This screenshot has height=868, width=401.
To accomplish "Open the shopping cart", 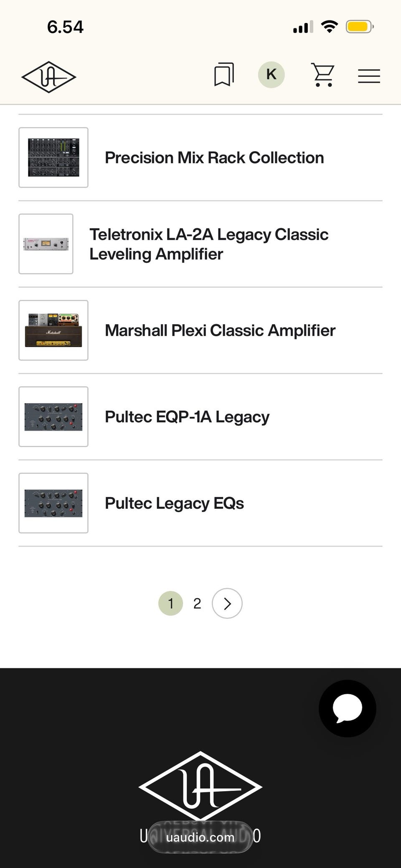I will coord(323,75).
